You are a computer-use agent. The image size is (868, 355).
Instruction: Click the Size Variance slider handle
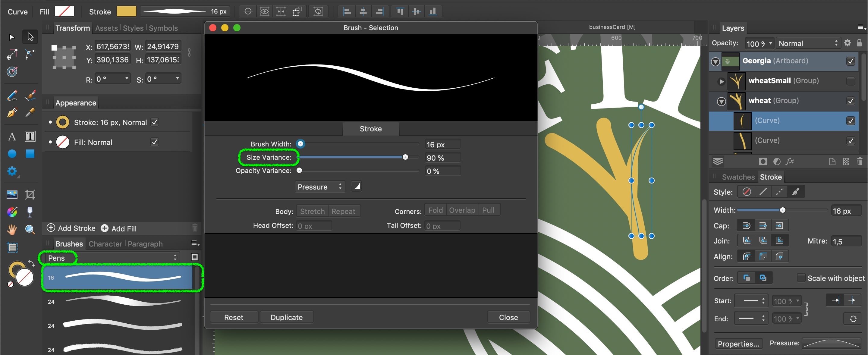(x=405, y=157)
